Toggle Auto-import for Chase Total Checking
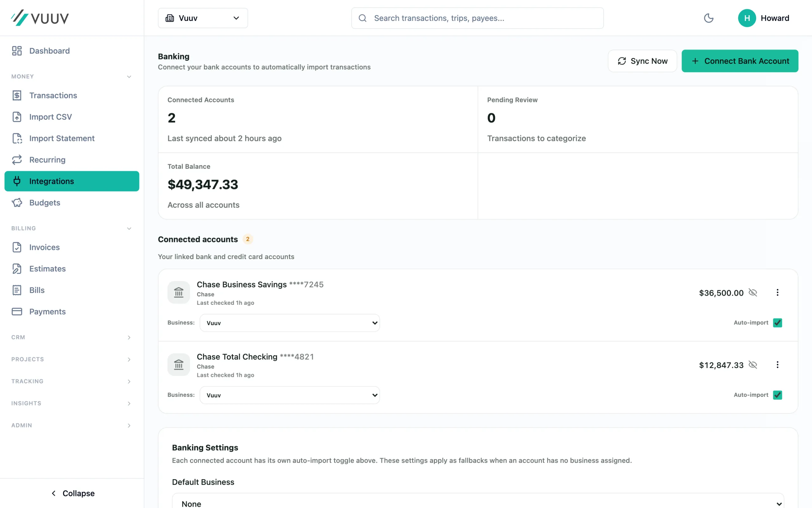Screen dimensions: 812x508 [x=777, y=395]
